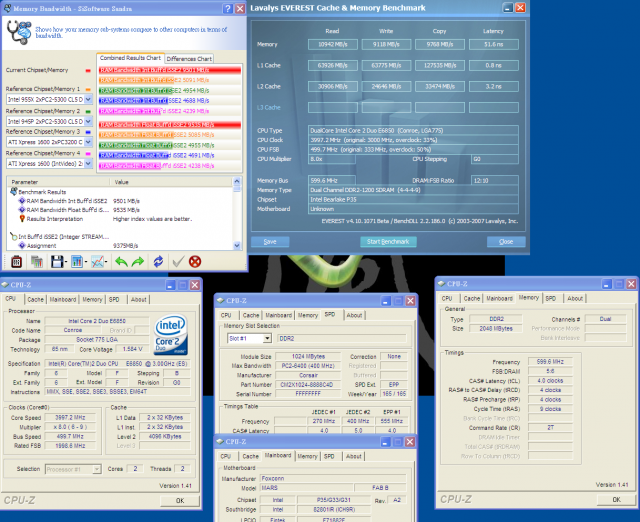Viewport: 640px width, 522px height.
Task: Click the scroll up arrow of Sandra results list
Action: (237, 181)
